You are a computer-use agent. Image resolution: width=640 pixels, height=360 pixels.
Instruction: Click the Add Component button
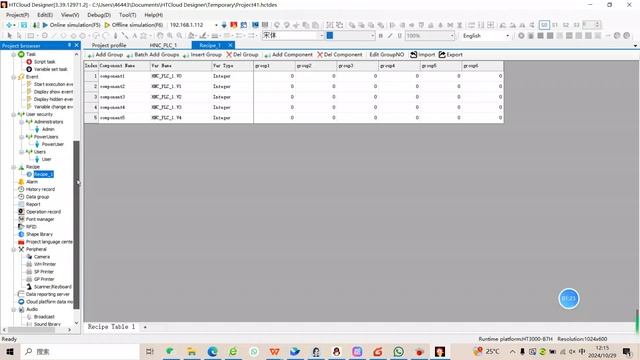pos(288,54)
